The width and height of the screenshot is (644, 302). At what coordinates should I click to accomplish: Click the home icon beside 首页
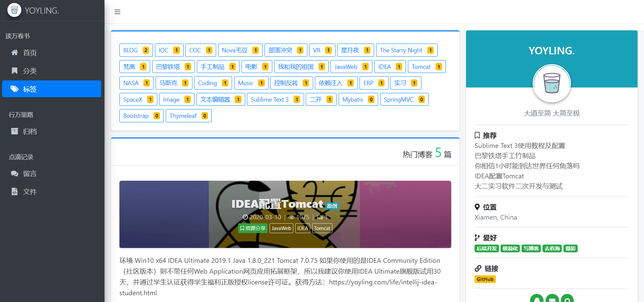(x=15, y=52)
